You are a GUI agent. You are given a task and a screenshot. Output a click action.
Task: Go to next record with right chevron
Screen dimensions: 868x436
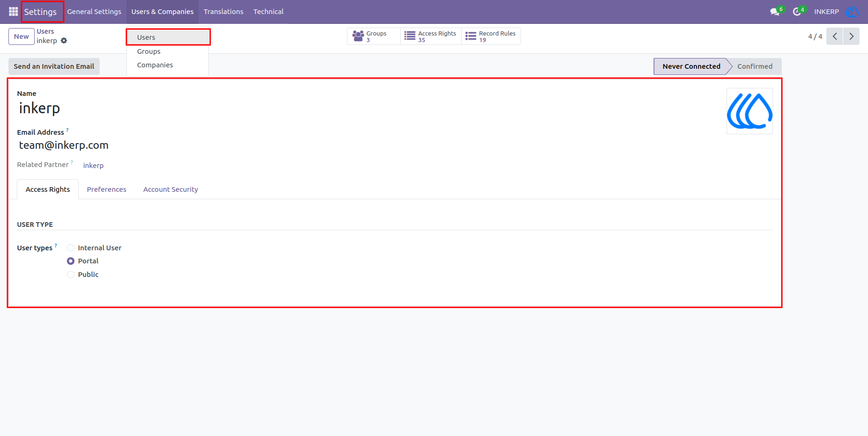[852, 36]
